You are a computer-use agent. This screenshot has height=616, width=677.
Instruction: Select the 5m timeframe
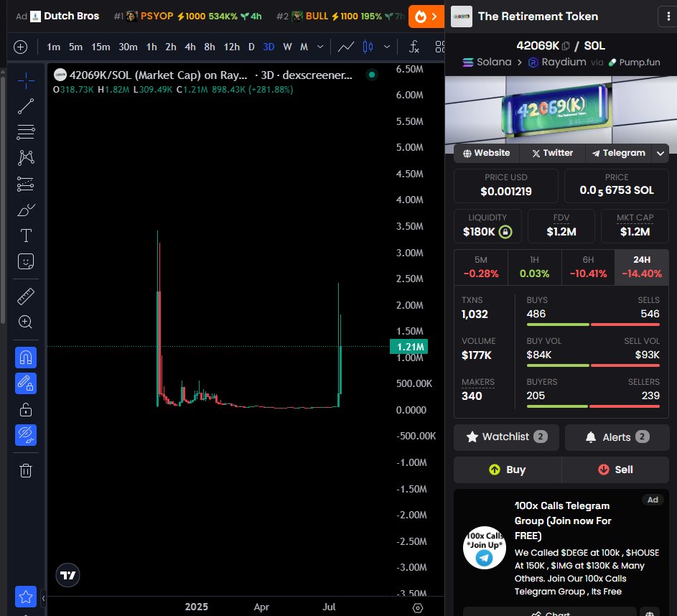tap(75, 47)
